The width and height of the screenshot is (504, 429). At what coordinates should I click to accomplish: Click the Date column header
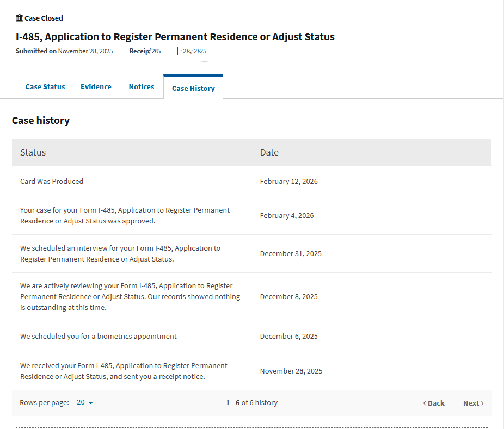tap(269, 152)
